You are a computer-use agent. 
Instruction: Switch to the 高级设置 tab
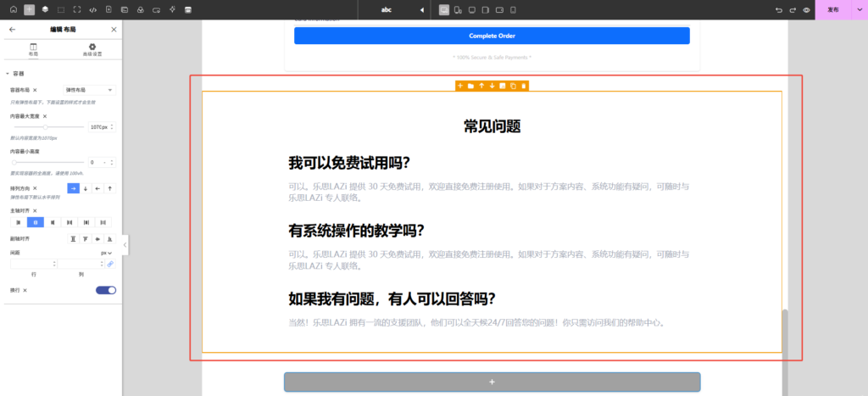point(92,49)
